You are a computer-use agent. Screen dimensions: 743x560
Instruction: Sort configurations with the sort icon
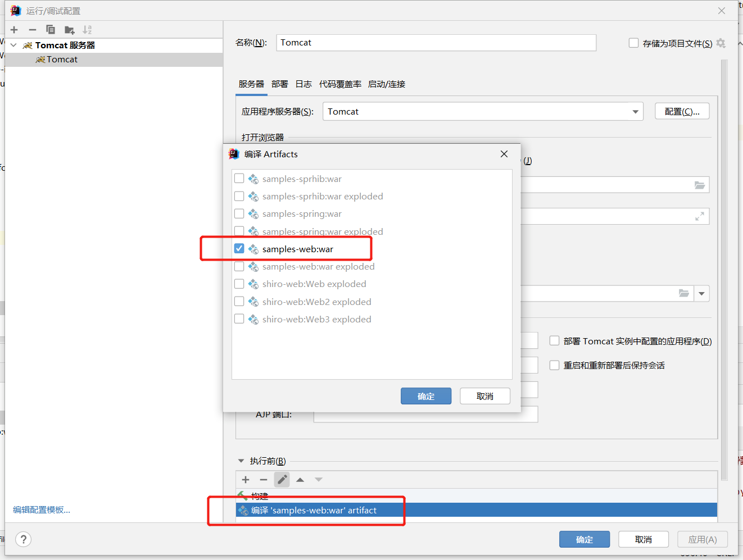pyautogui.click(x=87, y=30)
